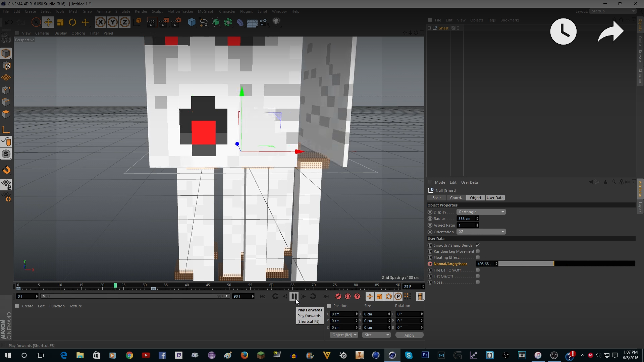The width and height of the screenshot is (644, 362).
Task: Open the viewport Cameras menu
Action: 42,33
